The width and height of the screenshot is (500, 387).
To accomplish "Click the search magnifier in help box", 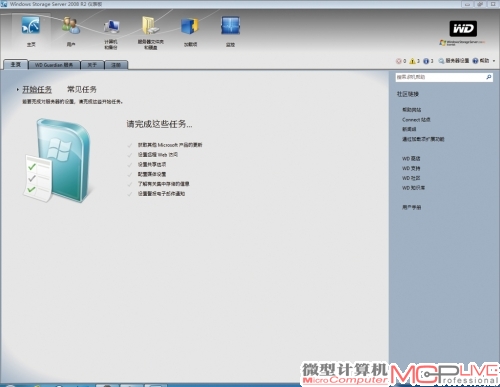I will [489, 77].
